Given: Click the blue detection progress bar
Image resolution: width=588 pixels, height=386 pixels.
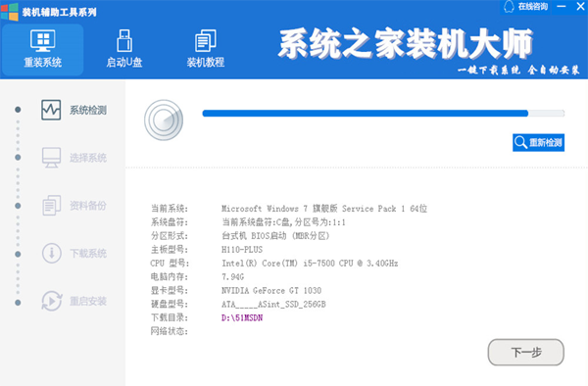Looking at the screenshot, I should [383, 114].
